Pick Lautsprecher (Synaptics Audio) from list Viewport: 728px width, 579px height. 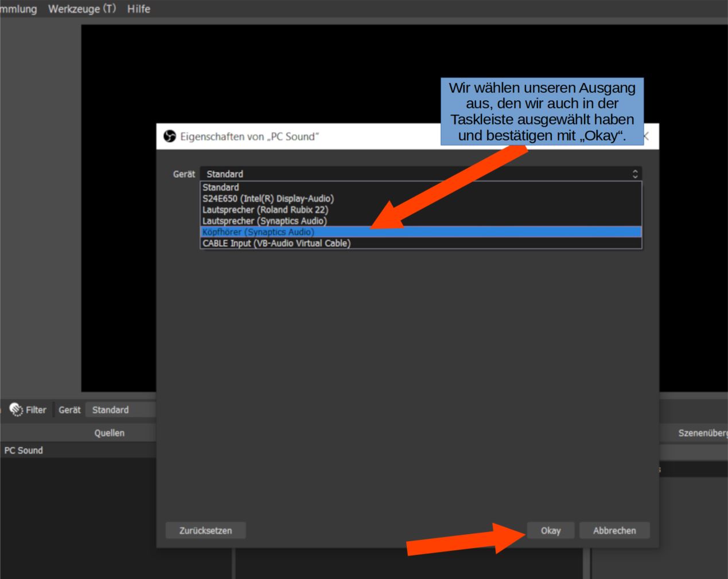tap(264, 221)
